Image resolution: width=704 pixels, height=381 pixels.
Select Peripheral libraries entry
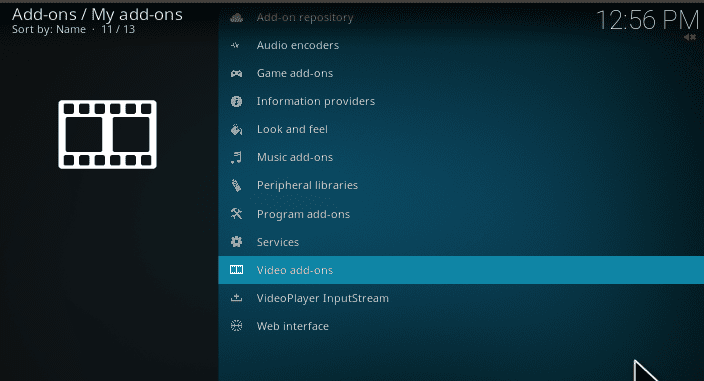click(461, 185)
